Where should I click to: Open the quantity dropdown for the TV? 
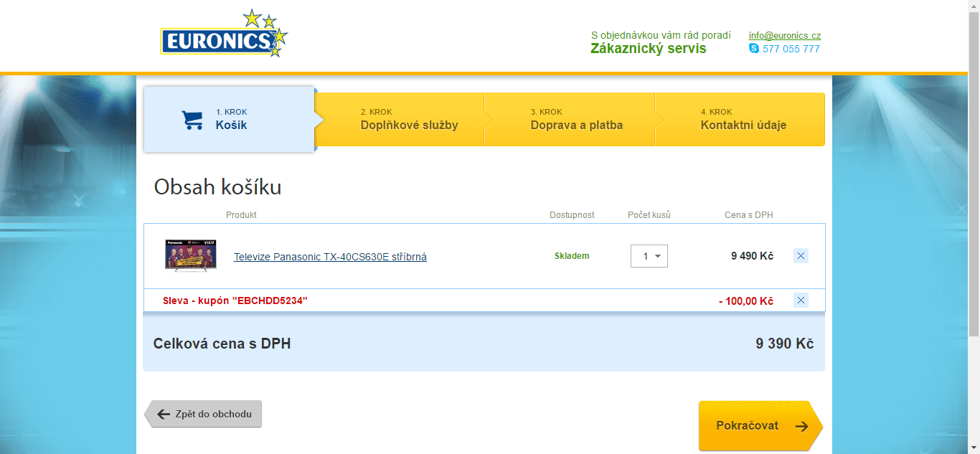click(649, 256)
